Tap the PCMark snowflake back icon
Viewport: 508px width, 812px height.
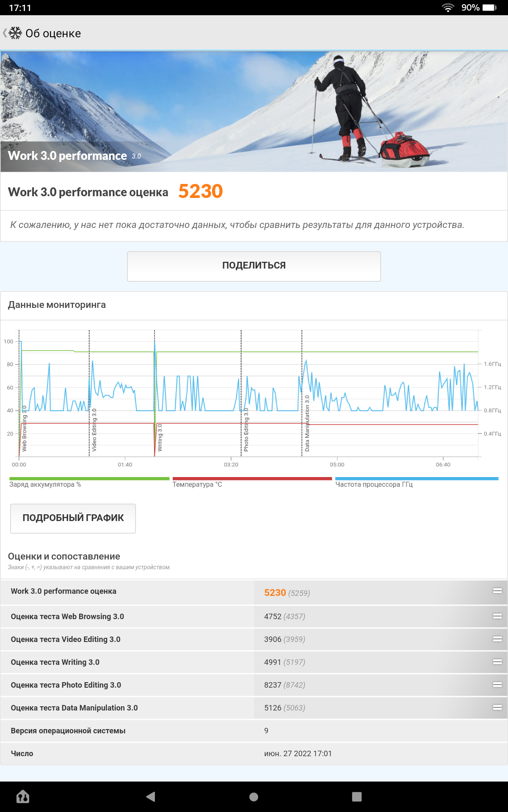(x=14, y=33)
